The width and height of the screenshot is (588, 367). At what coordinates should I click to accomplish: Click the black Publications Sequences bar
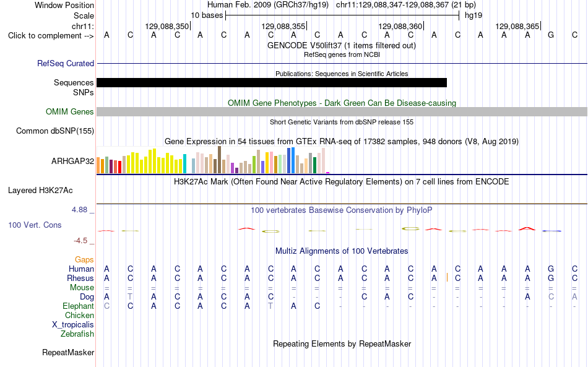pos(272,82)
